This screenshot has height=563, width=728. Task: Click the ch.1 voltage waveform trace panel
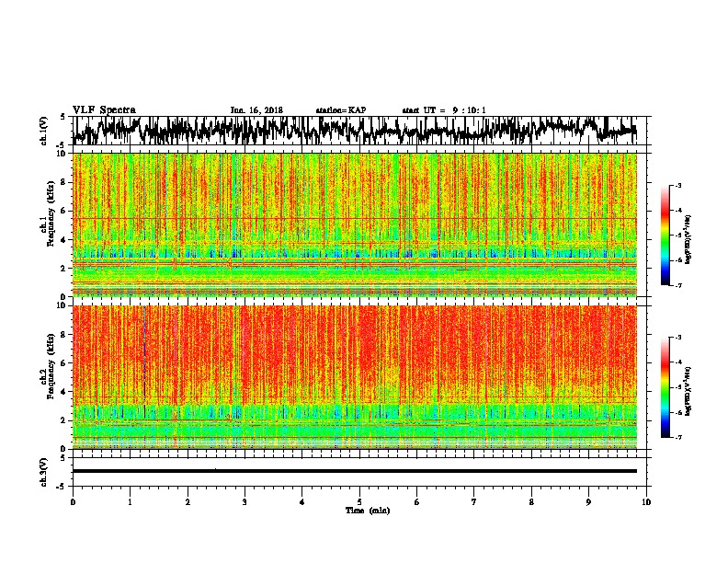tap(358, 131)
